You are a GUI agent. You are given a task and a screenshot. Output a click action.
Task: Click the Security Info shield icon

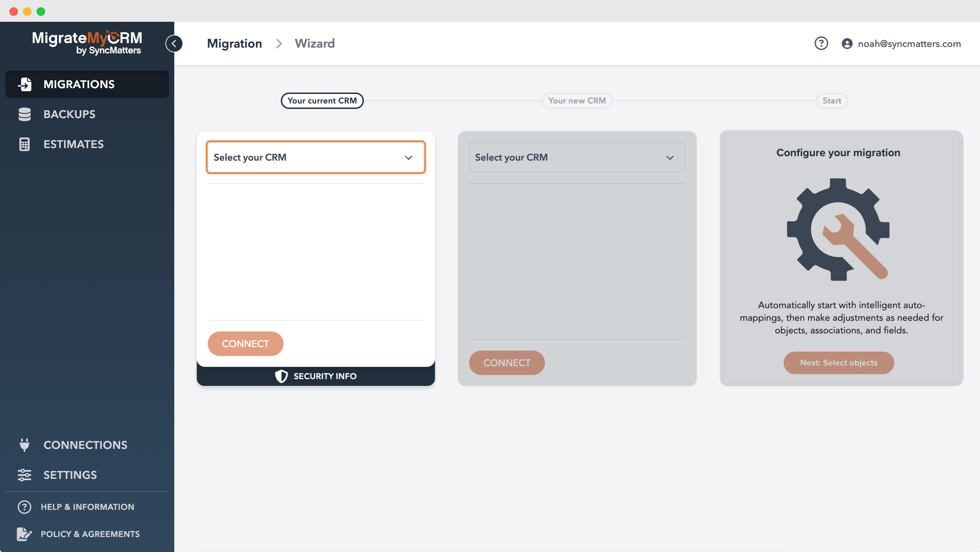tap(281, 376)
